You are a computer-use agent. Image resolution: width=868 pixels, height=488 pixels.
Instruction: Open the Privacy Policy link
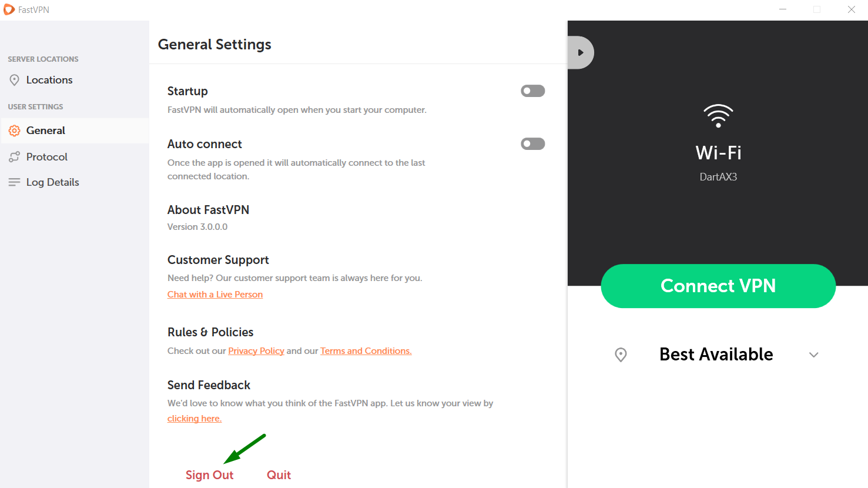(256, 351)
